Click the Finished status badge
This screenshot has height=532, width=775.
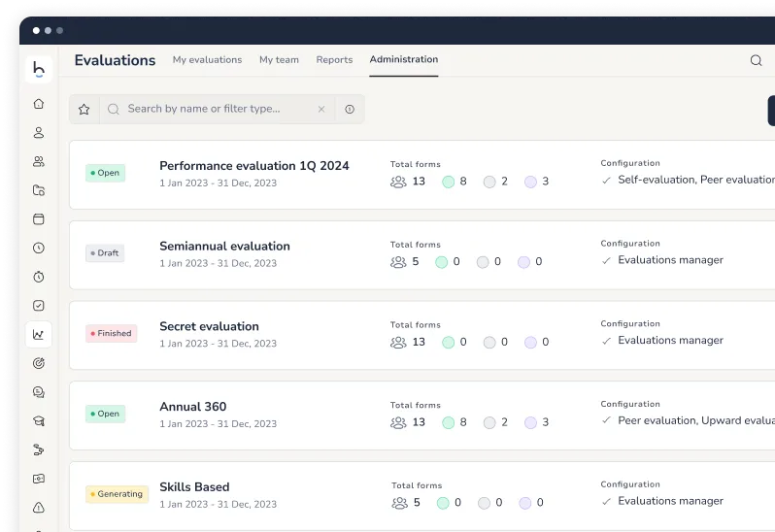click(112, 333)
